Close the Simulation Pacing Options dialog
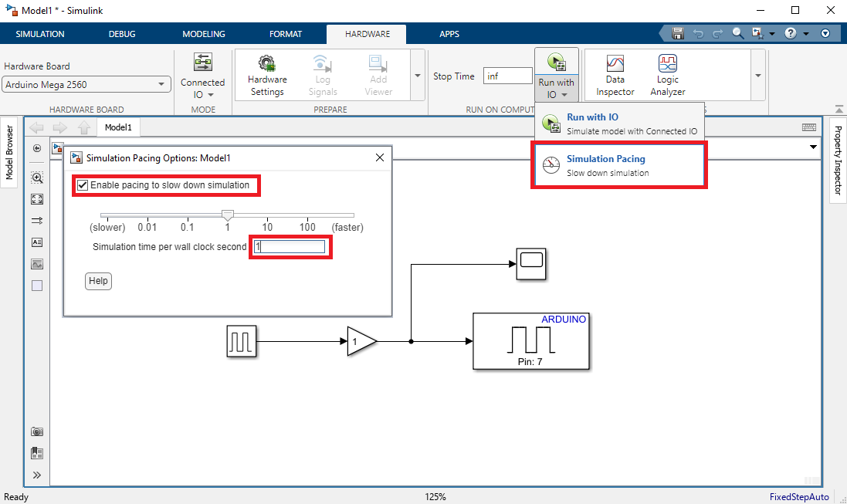 (379, 157)
